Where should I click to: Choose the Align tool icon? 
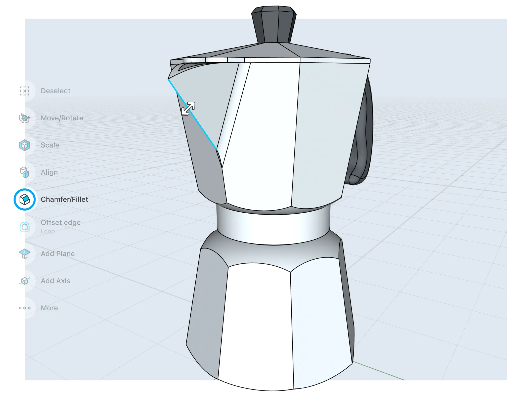click(24, 172)
